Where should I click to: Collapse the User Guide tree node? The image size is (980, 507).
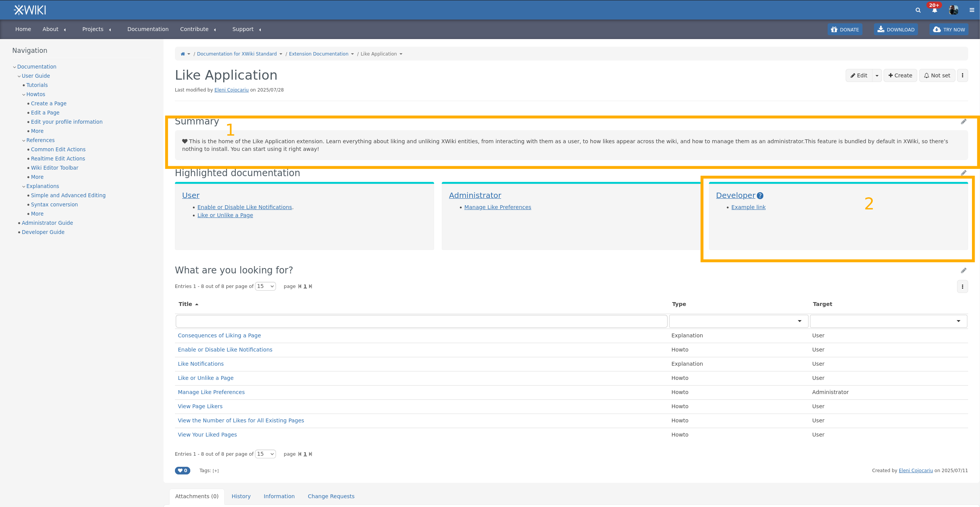pyautogui.click(x=19, y=76)
